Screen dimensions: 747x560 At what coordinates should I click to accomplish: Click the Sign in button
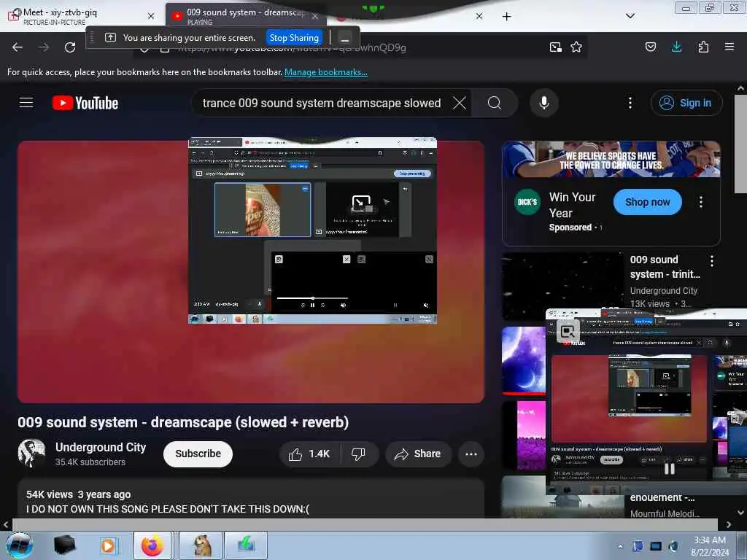point(686,103)
